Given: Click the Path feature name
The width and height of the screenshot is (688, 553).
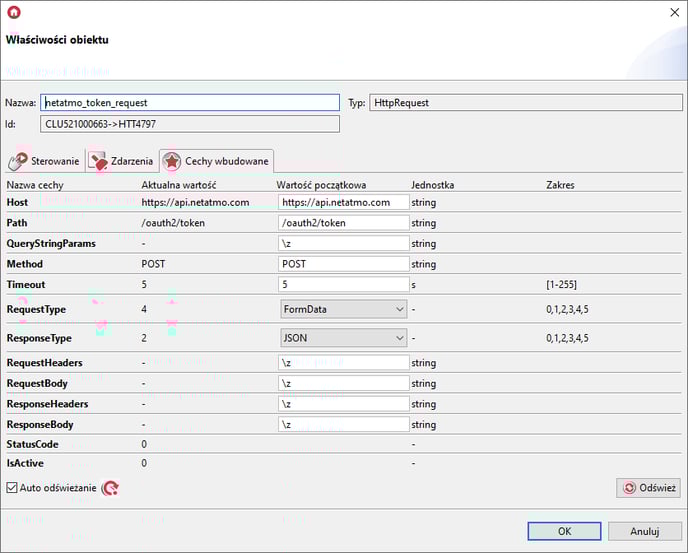Looking at the screenshot, I should pos(17,223).
